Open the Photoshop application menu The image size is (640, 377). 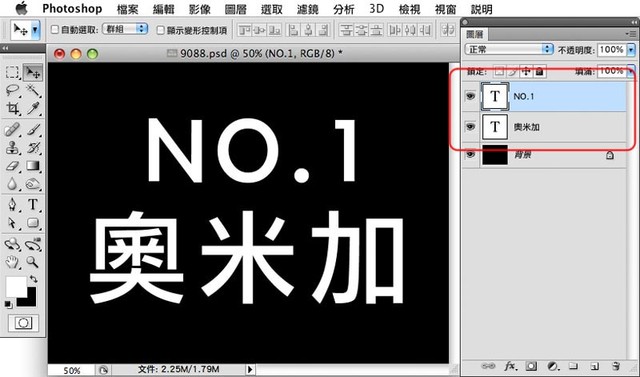[x=72, y=9]
